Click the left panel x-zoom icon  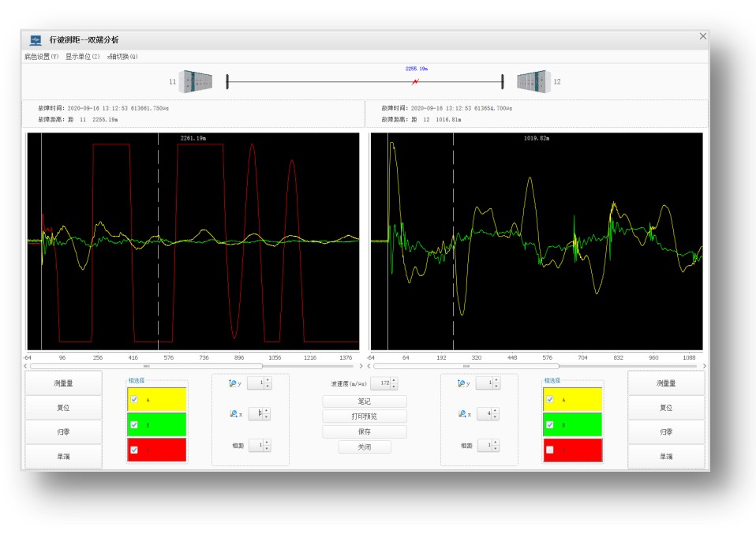(x=234, y=413)
